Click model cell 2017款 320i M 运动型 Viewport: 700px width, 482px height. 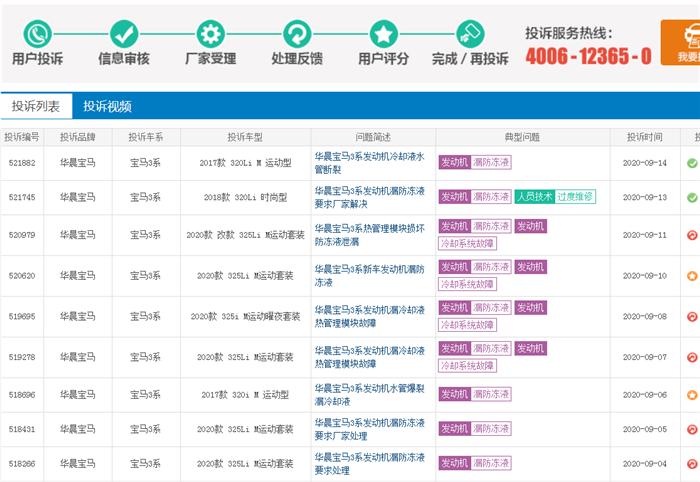click(245, 395)
